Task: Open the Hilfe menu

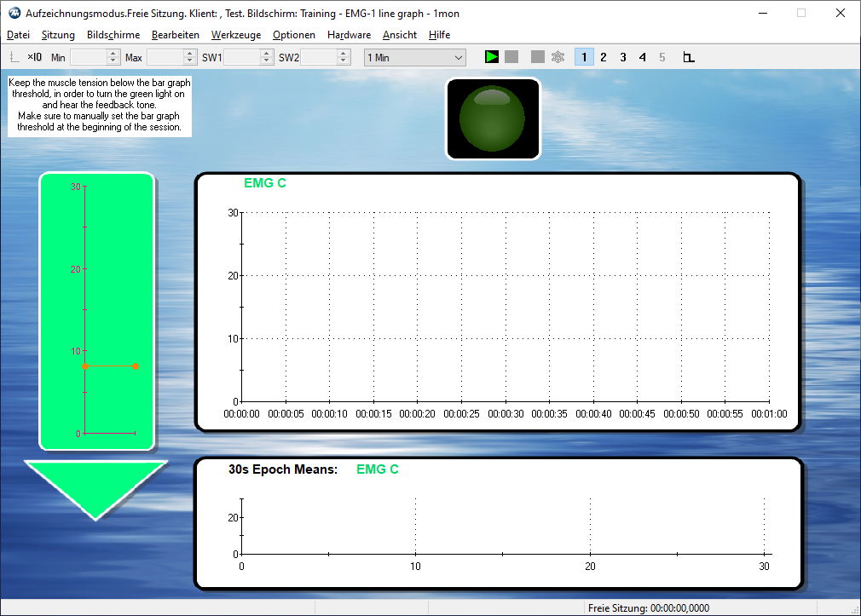Action: (439, 35)
